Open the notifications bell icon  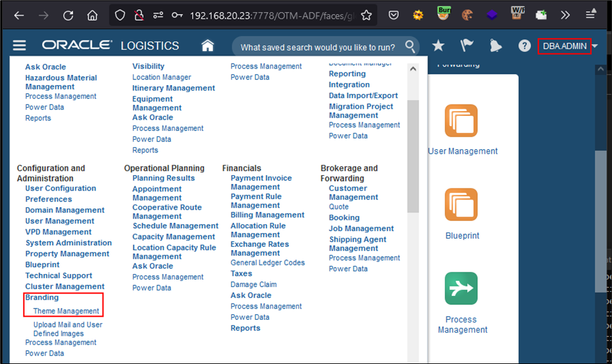click(x=495, y=45)
